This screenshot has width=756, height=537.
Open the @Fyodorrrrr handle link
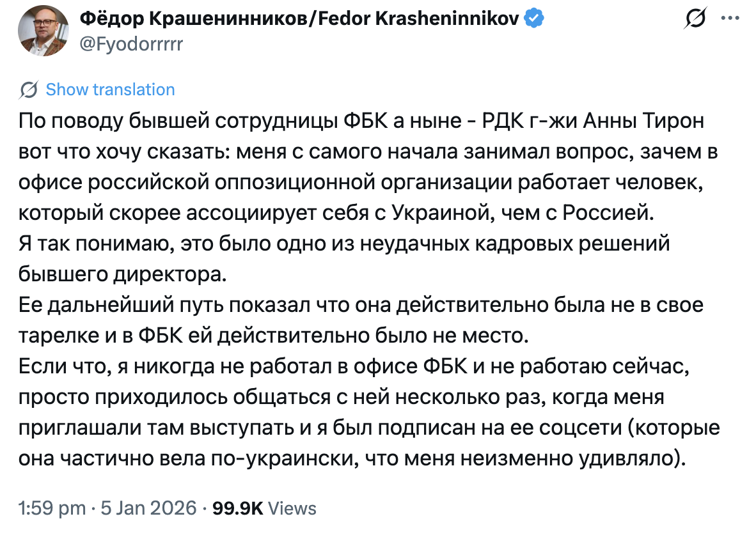131,45
